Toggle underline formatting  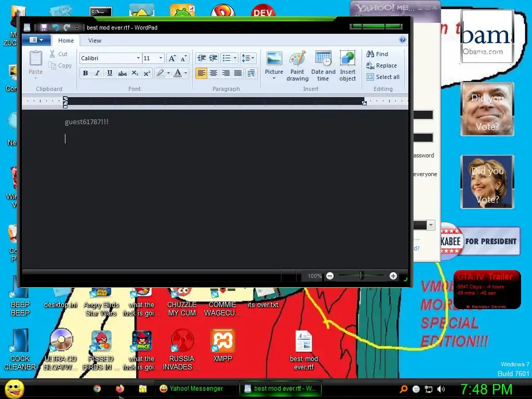tap(110, 73)
